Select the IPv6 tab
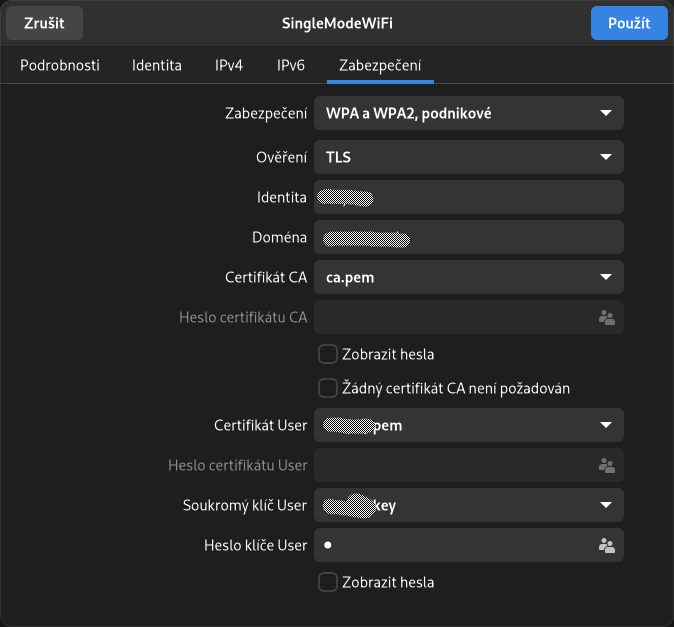Viewport: 674px width, 627px height. [291, 66]
